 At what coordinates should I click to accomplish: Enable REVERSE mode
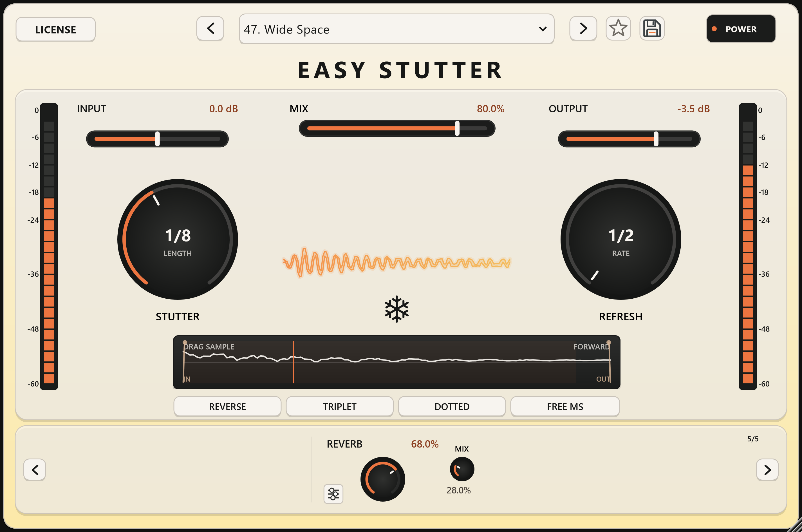point(227,406)
